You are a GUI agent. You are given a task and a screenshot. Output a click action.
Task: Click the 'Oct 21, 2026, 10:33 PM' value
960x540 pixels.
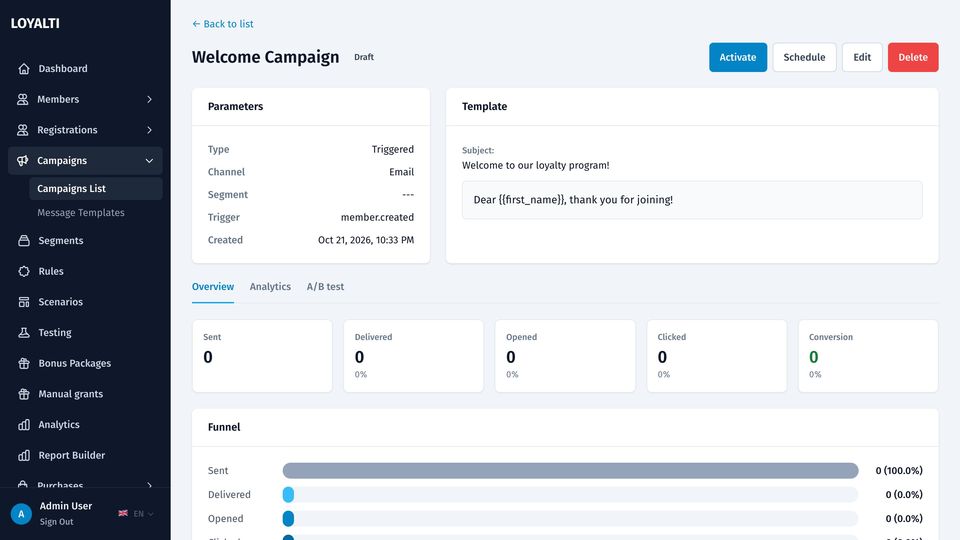[366, 240]
